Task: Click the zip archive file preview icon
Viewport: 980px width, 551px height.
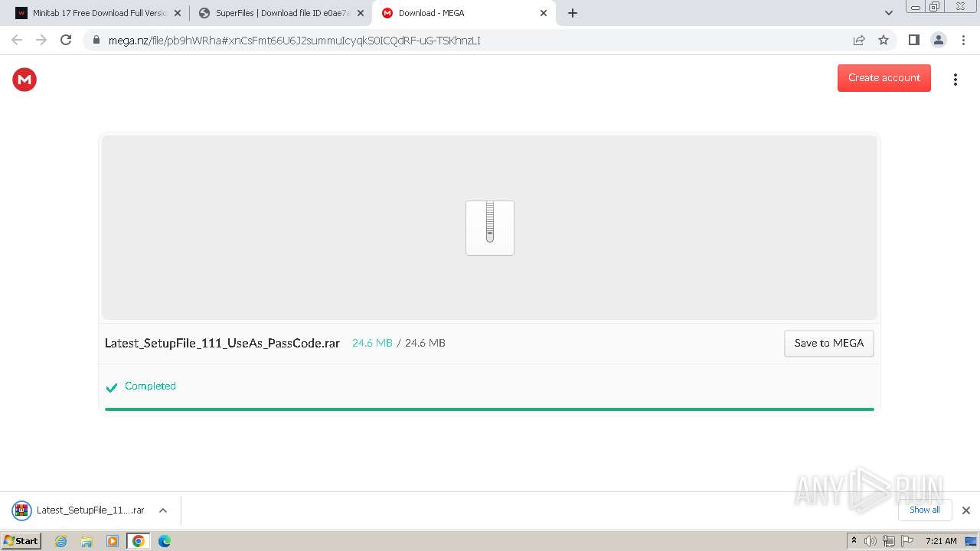Action: tap(490, 228)
